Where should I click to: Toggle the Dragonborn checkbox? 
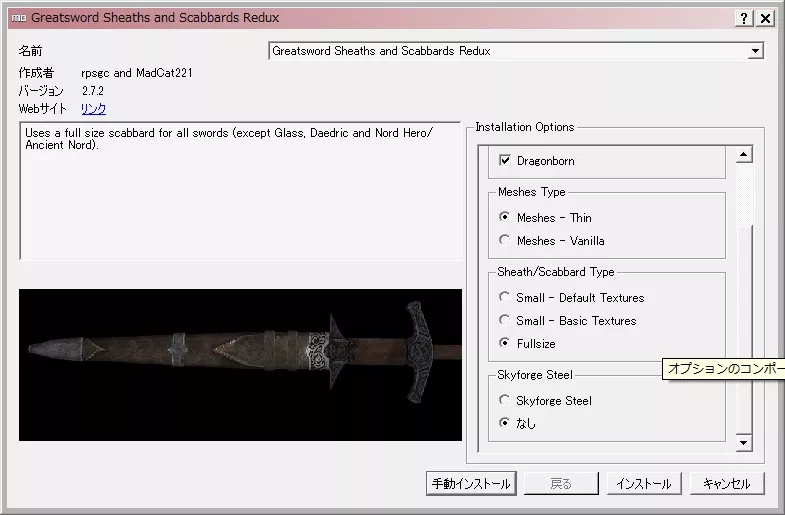pos(505,161)
